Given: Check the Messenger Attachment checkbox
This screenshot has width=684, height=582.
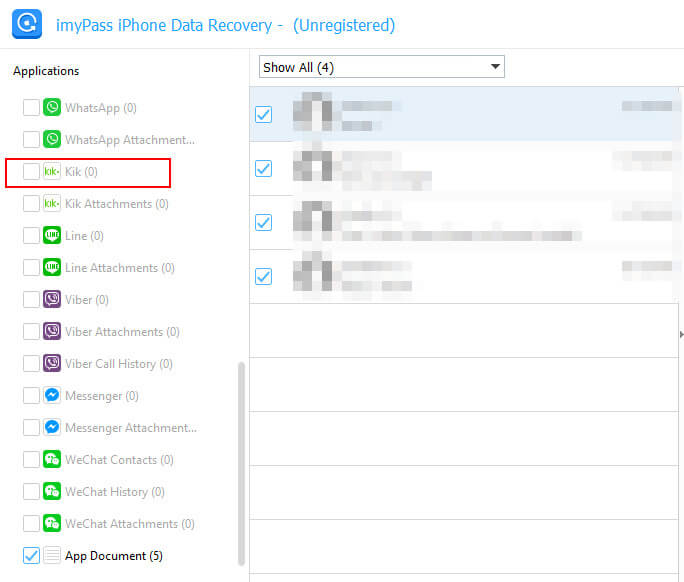Looking at the screenshot, I should [x=31, y=427].
